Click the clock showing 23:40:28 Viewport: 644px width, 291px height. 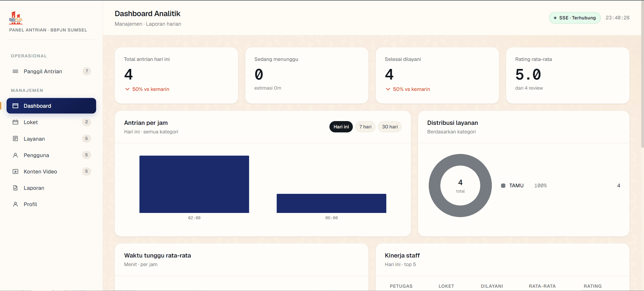click(618, 18)
